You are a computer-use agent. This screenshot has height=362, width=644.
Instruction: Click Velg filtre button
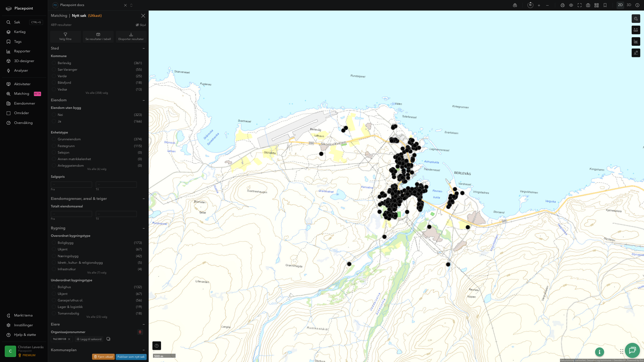(65, 37)
